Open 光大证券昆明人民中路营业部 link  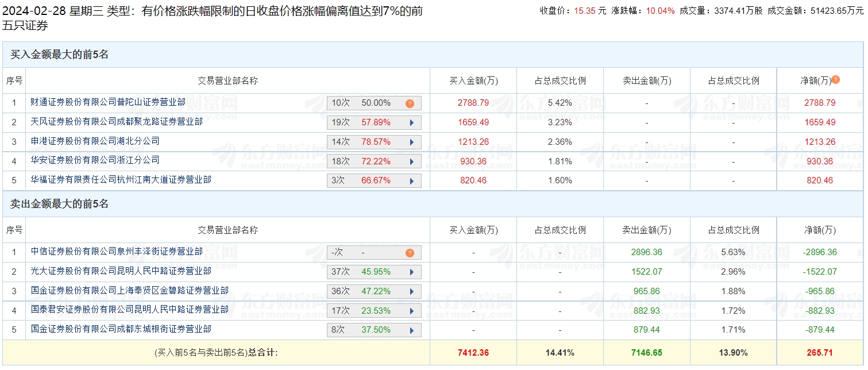pyautogui.click(x=121, y=271)
